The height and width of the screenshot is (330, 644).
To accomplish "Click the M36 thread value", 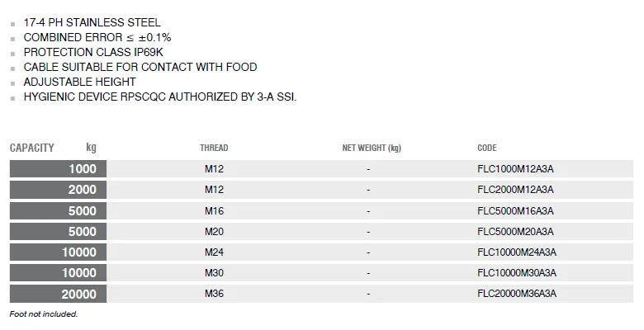I will 214,294.
